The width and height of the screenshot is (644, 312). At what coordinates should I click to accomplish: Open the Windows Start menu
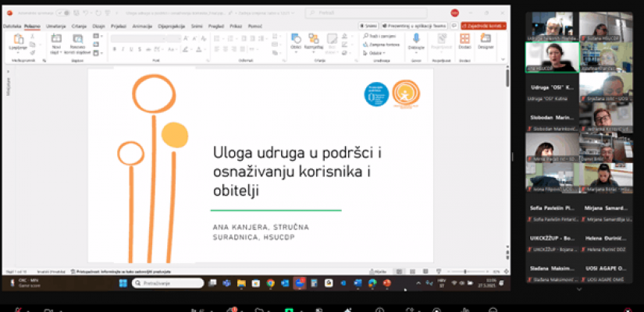[123, 283]
